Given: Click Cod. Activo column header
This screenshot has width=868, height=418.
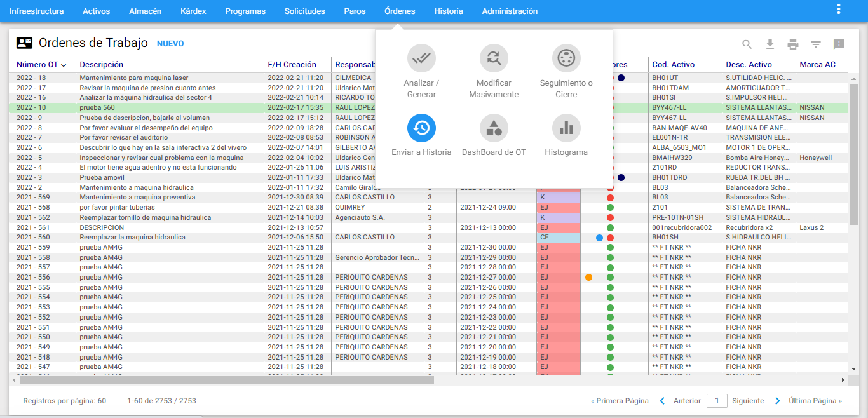Looking at the screenshot, I should (x=674, y=65).
